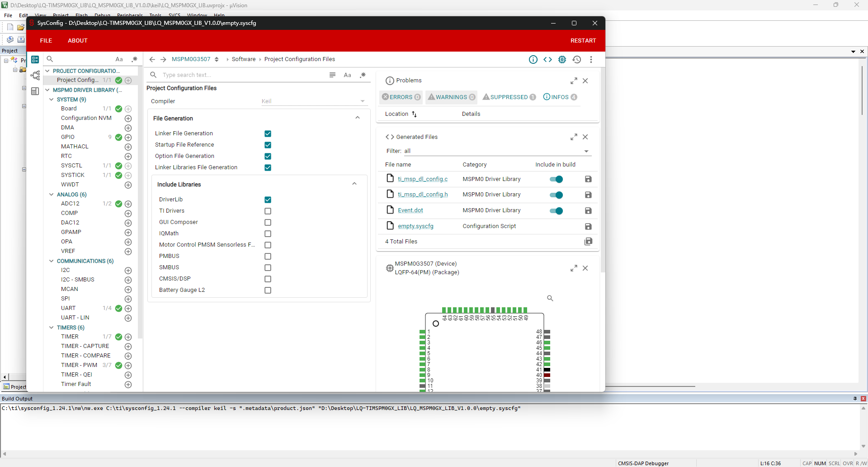Open the empty.syscfg file link
Screen dimensions: 868x467
point(415,226)
